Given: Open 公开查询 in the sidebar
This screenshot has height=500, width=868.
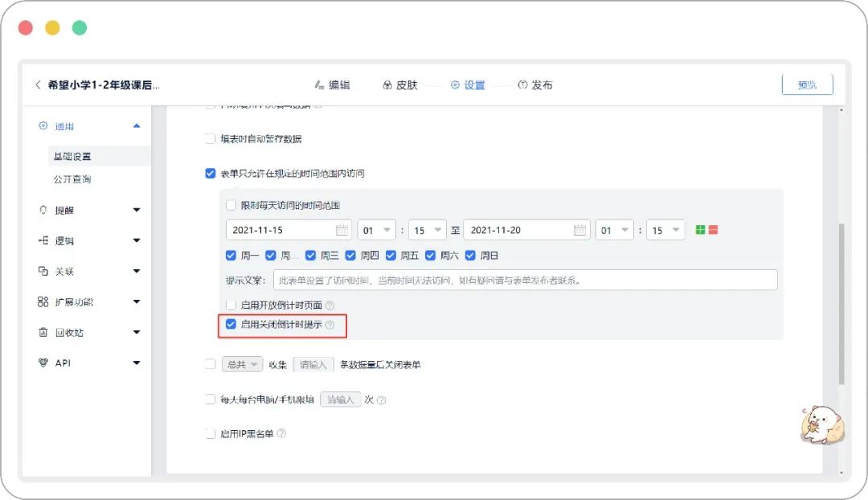Looking at the screenshot, I should point(72,178).
